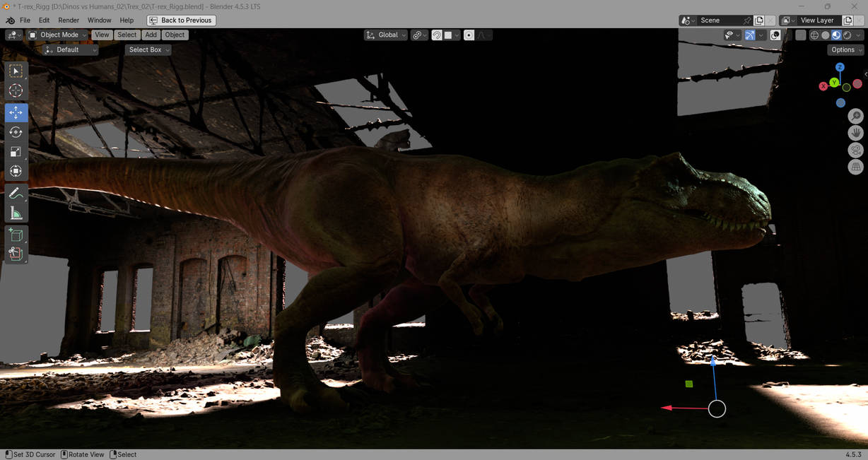Open the Window menu
Viewport: 868px width, 460px height.
pyautogui.click(x=100, y=20)
